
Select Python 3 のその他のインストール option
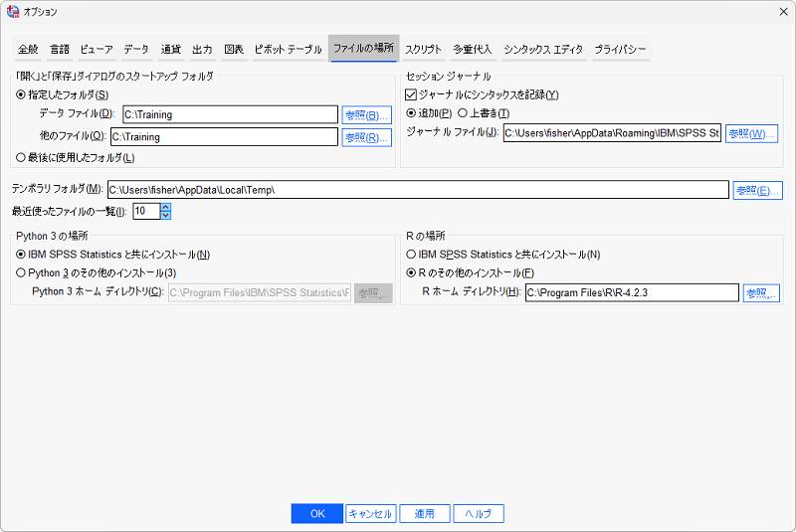(97, 272)
